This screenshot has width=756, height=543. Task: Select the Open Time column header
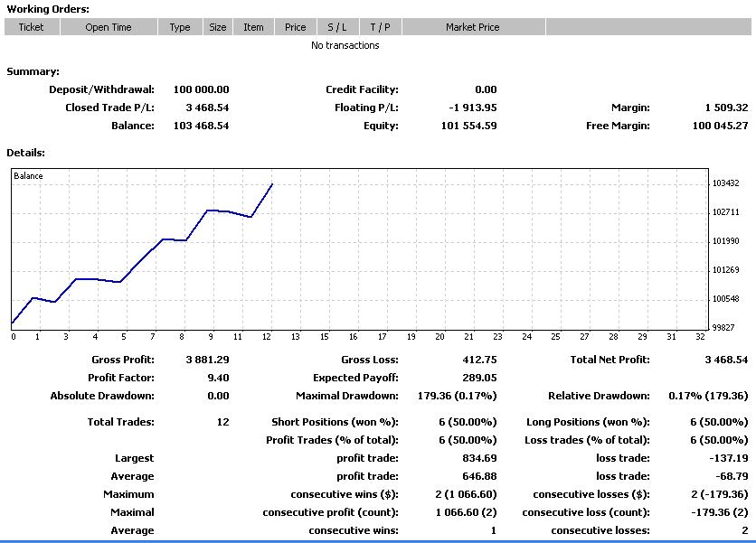[x=109, y=27]
